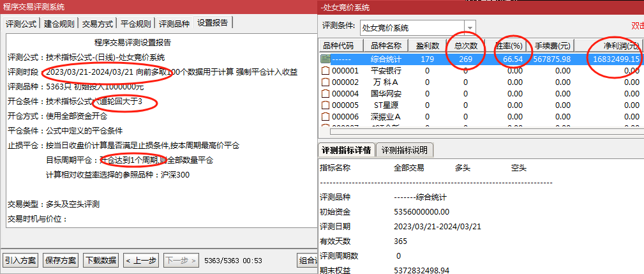The height and width of the screenshot is (274, 644).
Task: Click the 66.54 win rate cell
Action: tap(512, 59)
